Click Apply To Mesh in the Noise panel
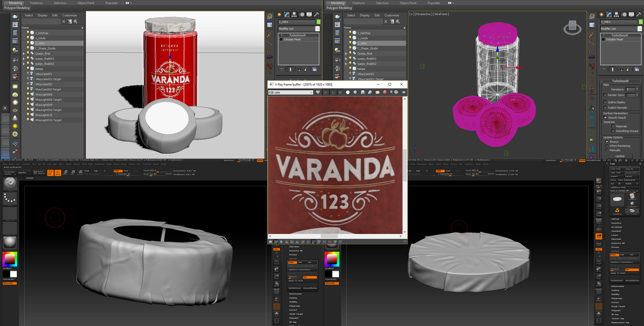Screen dimensions: 644x326 coord(296,281)
